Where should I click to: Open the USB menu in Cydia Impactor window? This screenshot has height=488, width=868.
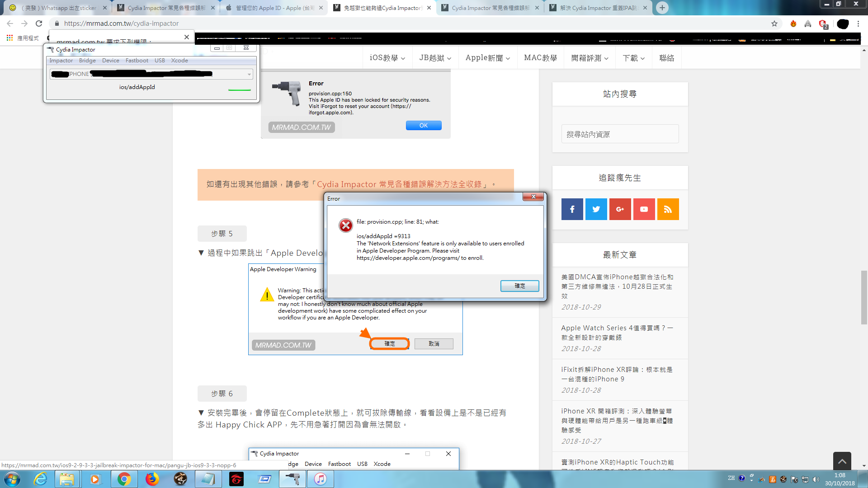pyautogui.click(x=160, y=61)
